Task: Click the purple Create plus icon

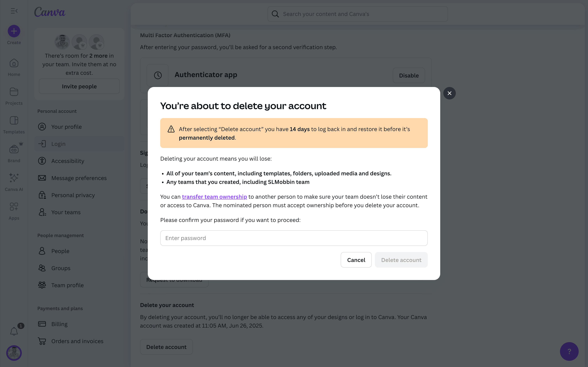Action: pyautogui.click(x=14, y=31)
